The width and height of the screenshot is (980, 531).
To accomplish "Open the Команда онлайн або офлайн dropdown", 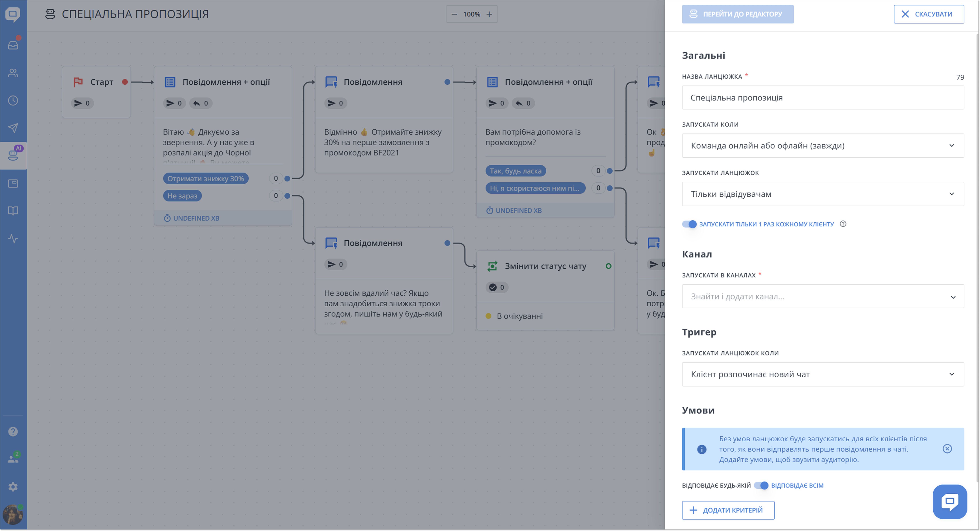I will [x=822, y=146].
